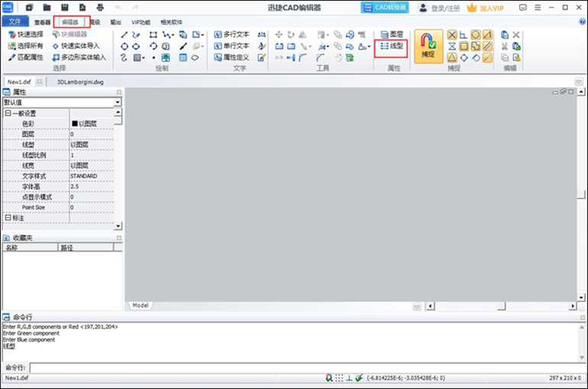The image size is (588, 389).
Task: Click the Delete X icon in Edit group
Action: click(516, 35)
